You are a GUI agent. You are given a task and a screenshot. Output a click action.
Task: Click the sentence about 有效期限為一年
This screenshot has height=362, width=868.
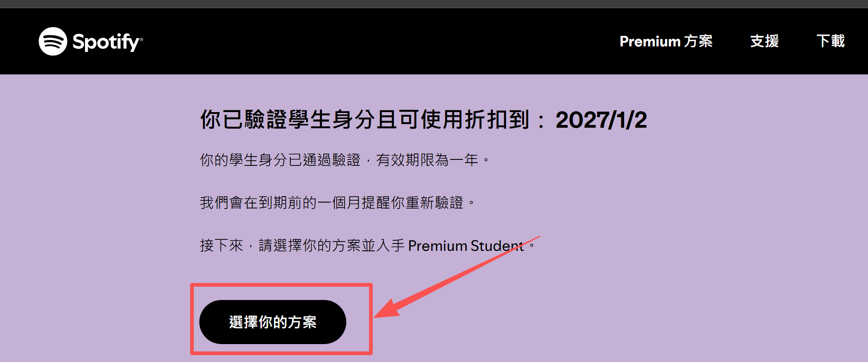click(x=345, y=160)
